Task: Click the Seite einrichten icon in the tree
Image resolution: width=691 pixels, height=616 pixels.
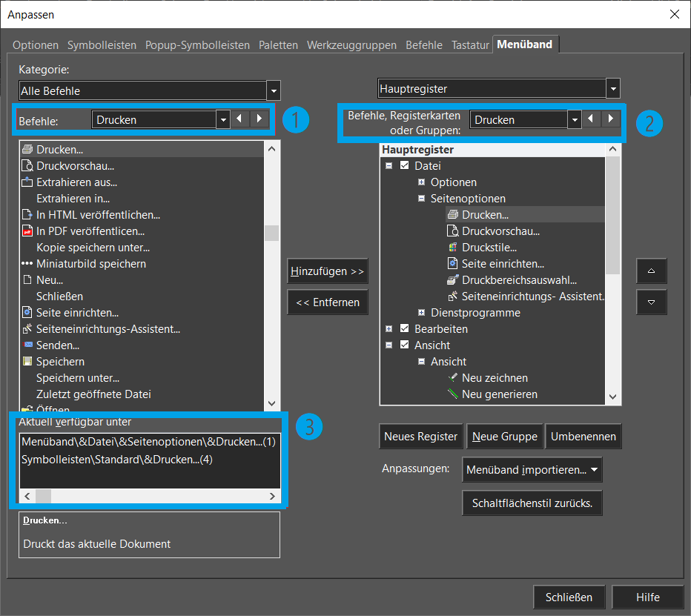Action: pos(452,263)
